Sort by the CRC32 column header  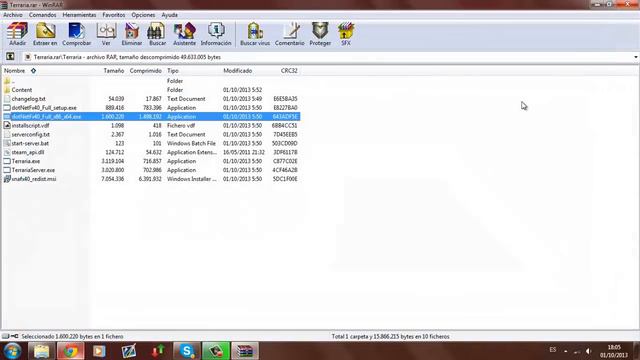click(x=289, y=71)
